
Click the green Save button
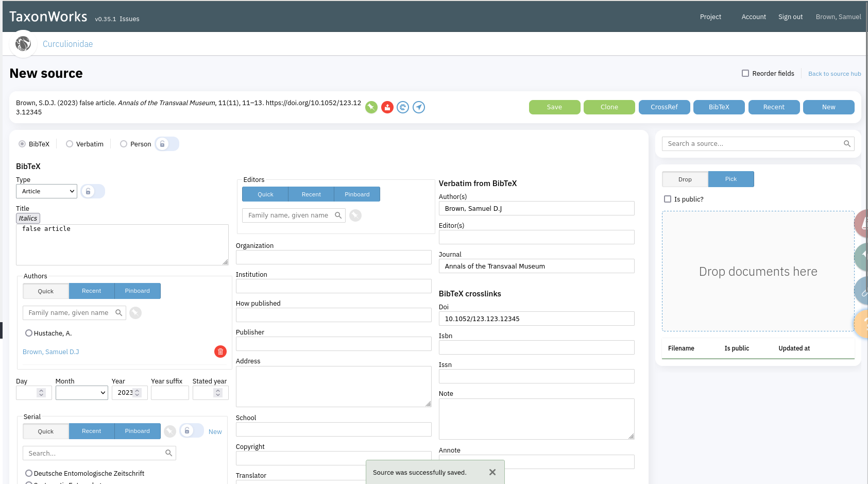coord(554,107)
